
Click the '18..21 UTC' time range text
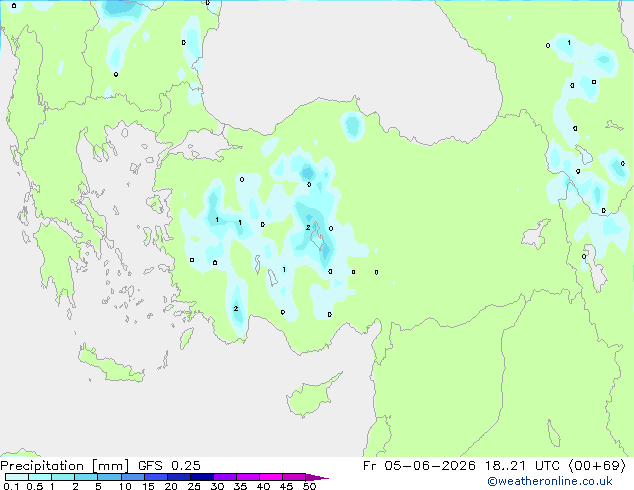(522, 465)
